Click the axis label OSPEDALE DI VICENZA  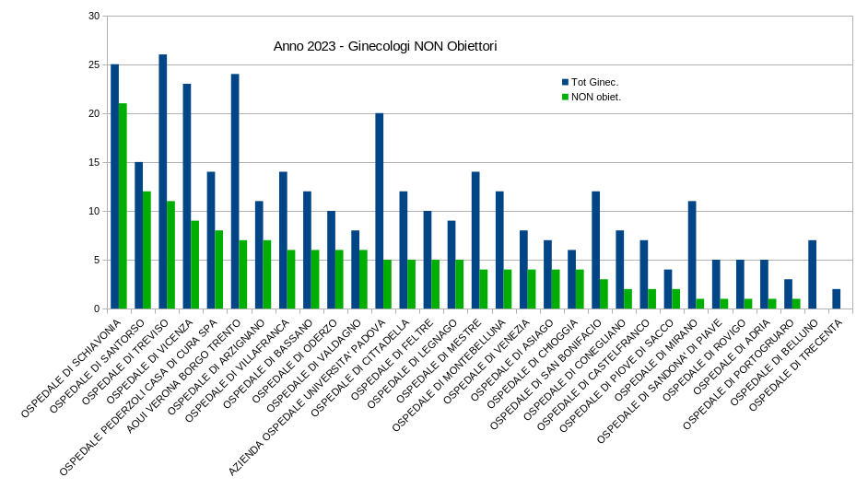149,361
